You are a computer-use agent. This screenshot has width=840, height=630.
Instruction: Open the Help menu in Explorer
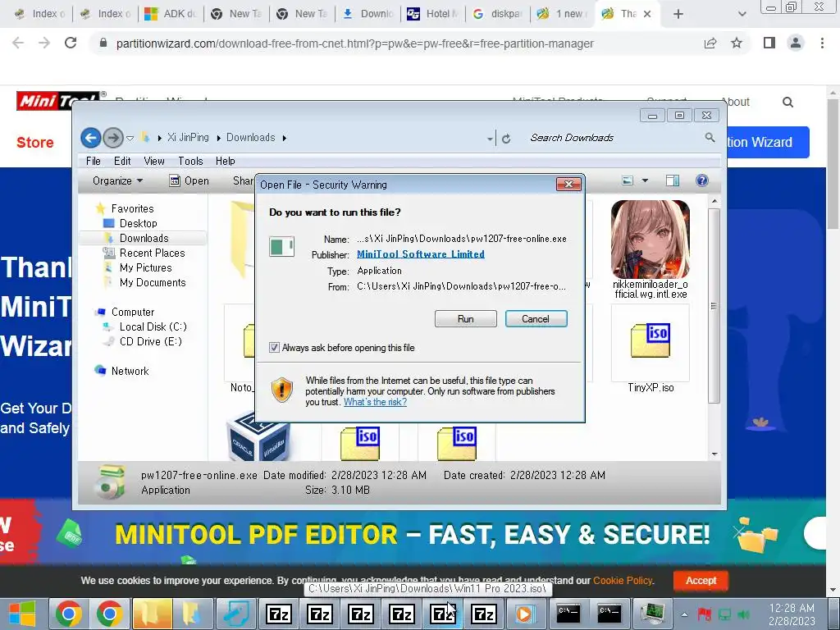(225, 161)
